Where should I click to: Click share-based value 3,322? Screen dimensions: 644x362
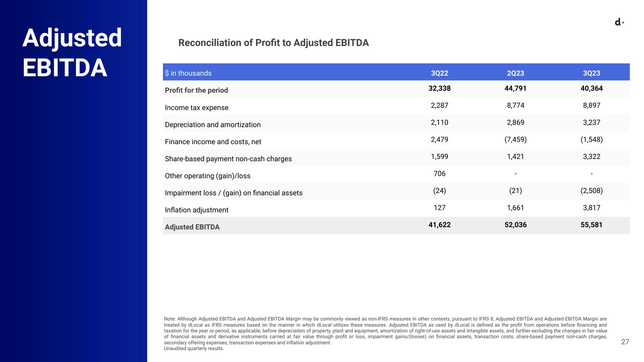pyautogui.click(x=592, y=157)
